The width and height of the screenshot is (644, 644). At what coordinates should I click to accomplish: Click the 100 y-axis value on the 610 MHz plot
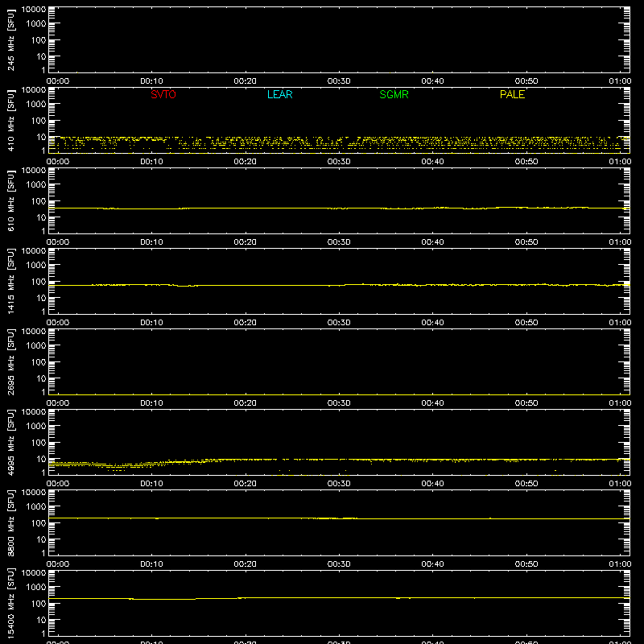(x=39, y=201)
